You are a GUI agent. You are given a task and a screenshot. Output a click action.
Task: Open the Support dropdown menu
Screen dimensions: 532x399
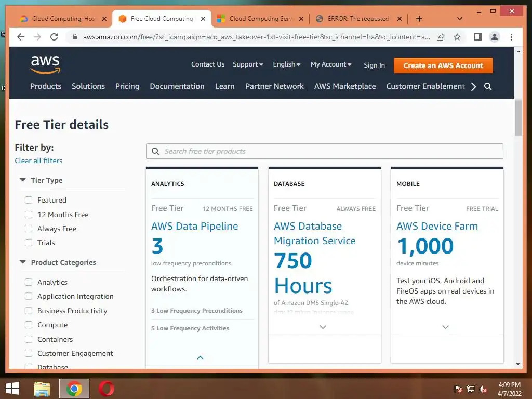click(248, 64)
